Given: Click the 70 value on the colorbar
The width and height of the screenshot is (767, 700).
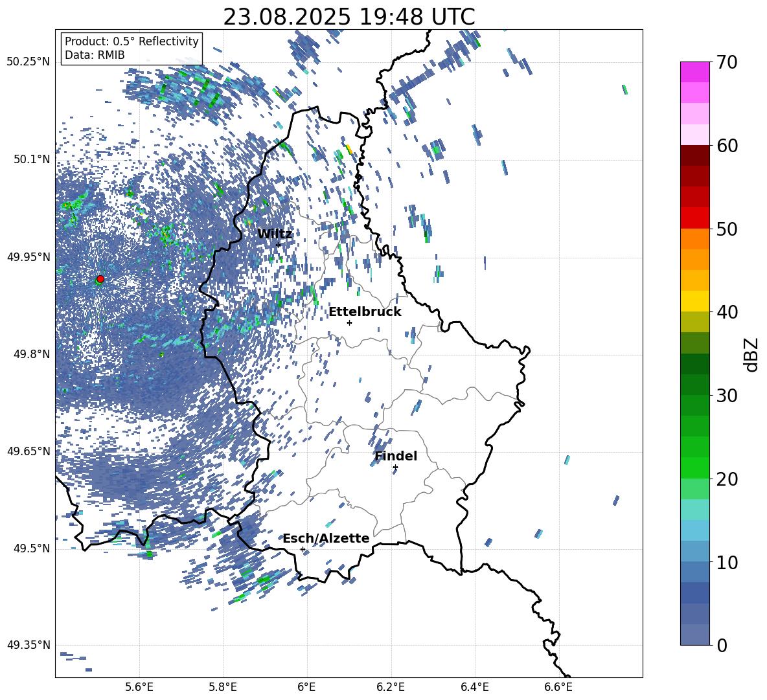Looking at the screenshot, I should (x=727, y=62).
